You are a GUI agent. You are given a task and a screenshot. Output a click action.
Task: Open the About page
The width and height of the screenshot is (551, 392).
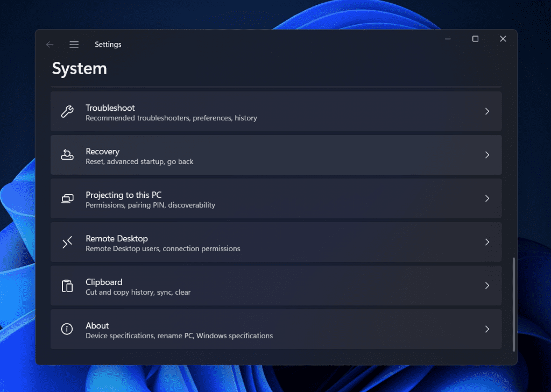click(x=275, y=329)
